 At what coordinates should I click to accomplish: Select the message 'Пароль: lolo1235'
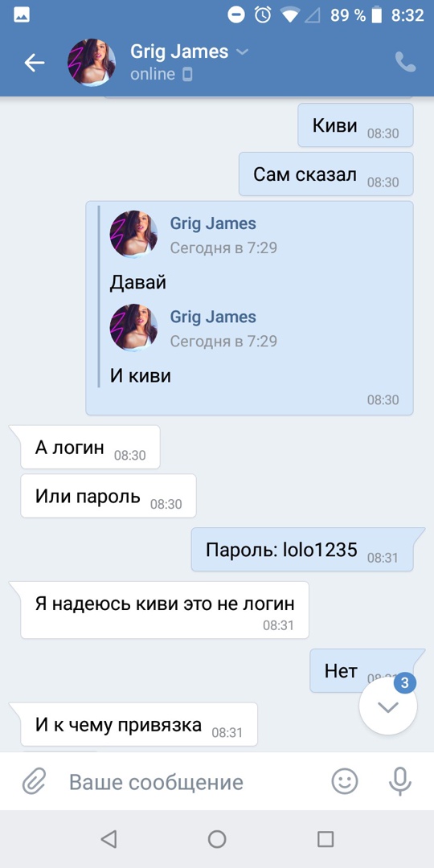pyautogui.click(x=302, y=551)
